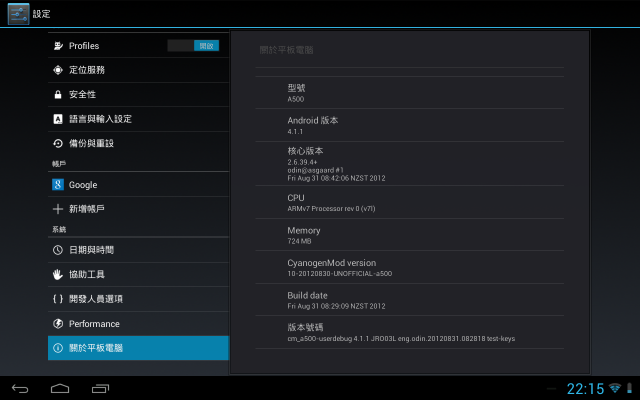Open 定位服務 settings
The height and width of the screenshot is (400, 640).
point(138,70)
